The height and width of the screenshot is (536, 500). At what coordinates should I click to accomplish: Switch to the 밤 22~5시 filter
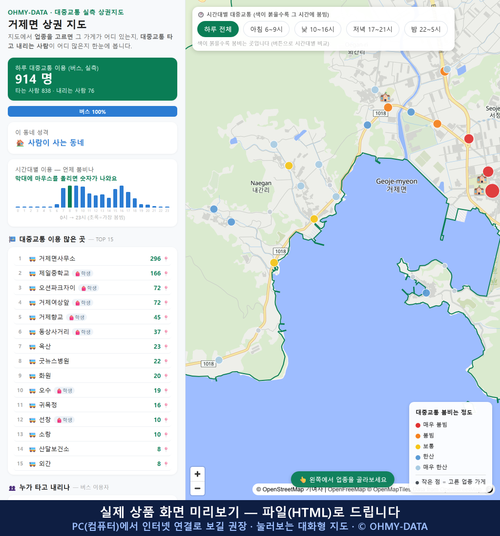click(425, 29)
